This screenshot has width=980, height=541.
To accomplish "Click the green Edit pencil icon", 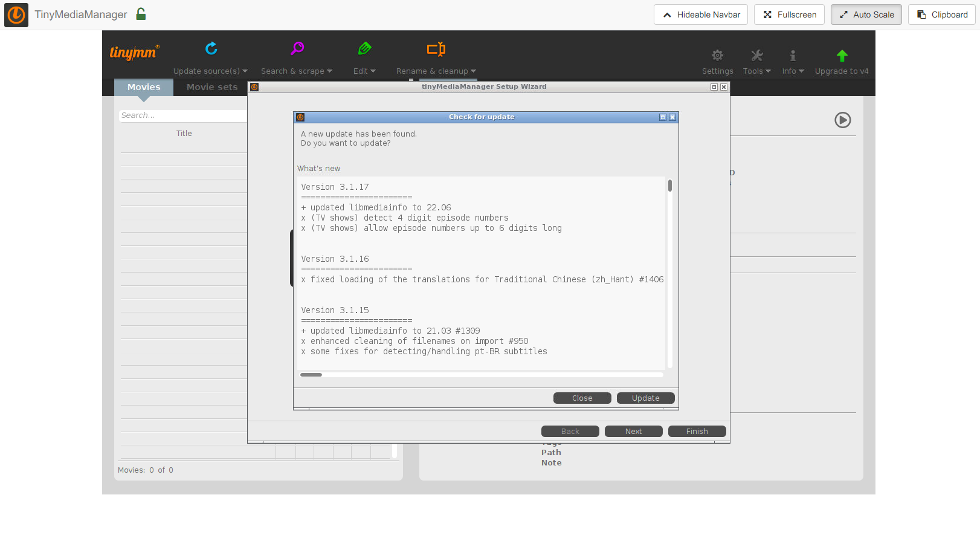I will (364, 49).
